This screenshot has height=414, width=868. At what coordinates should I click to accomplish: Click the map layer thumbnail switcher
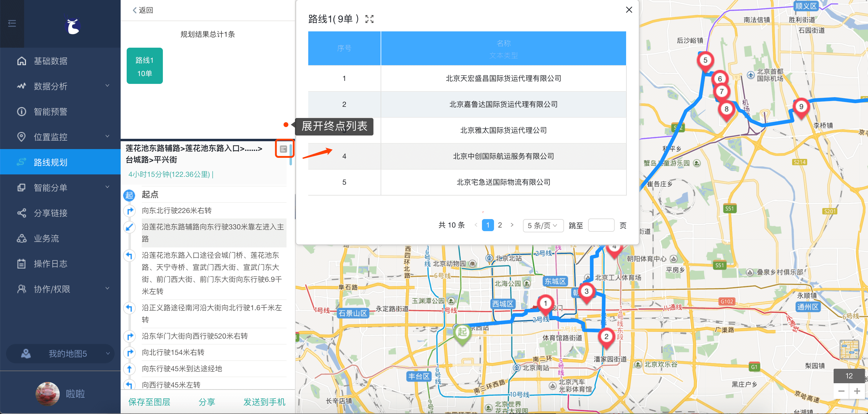point(850,349)
